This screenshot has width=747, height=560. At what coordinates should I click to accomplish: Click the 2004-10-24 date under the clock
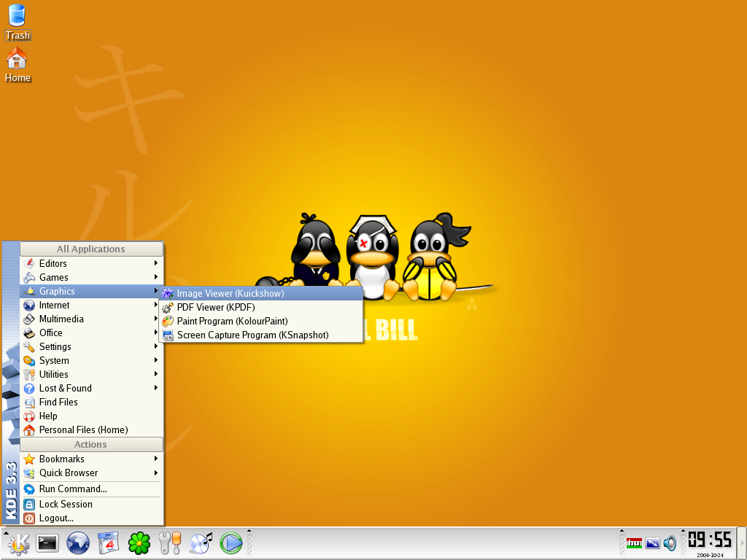[710, 555]
